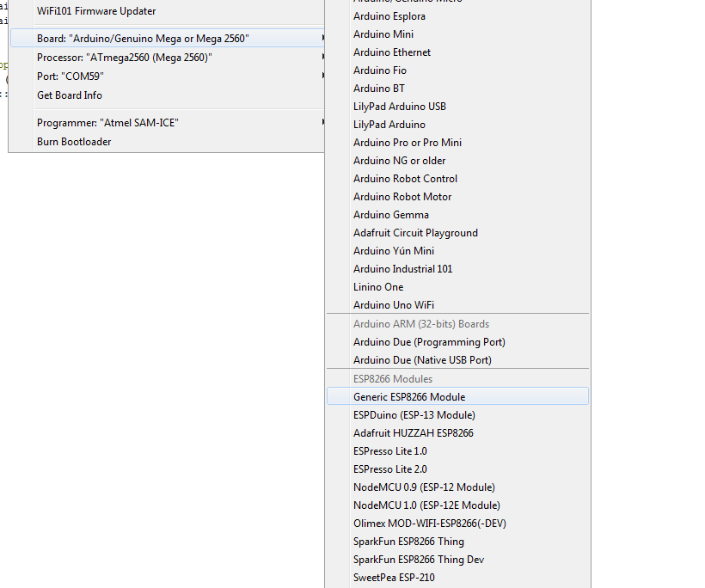
Task: Select Arduino Industrial 101 board
Action: (457, 269)
